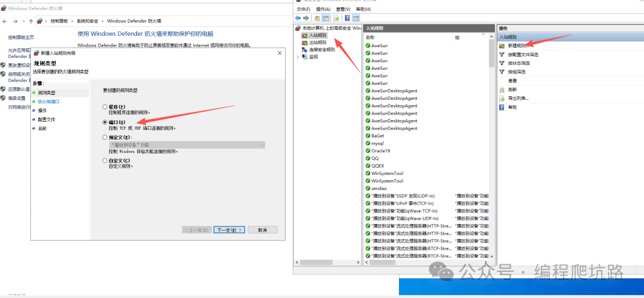Open the 查看(V) menu
This screenshot has height=298, width=644.
coord(343,9)
